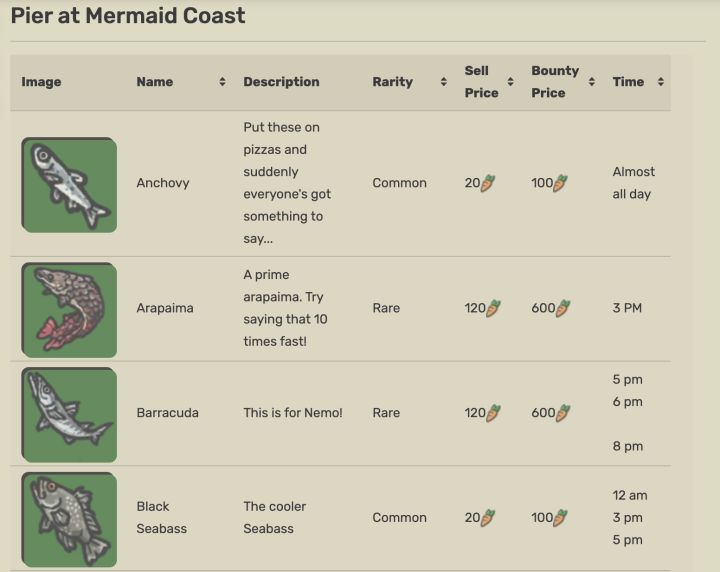720x572 pixels.
Task: Click the carrot icon beside Anchovy sell price
Action: pos(488,183)
